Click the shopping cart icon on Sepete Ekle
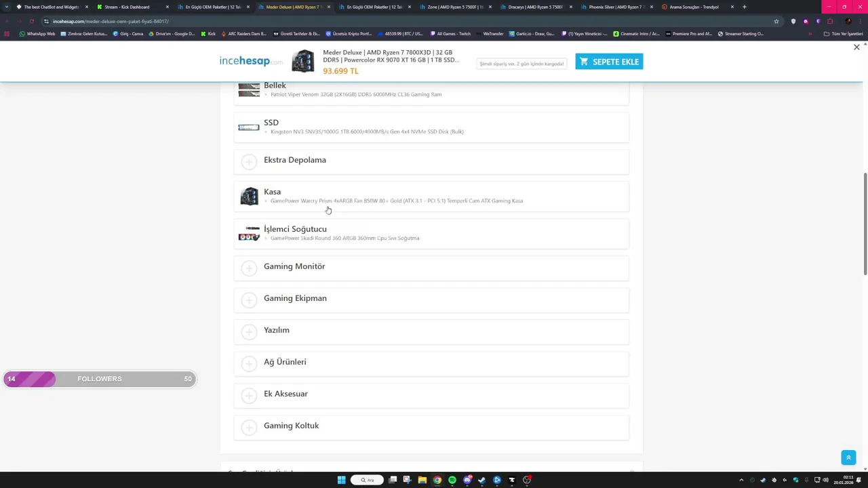This screenshot has width=868, height=488. 584,62
